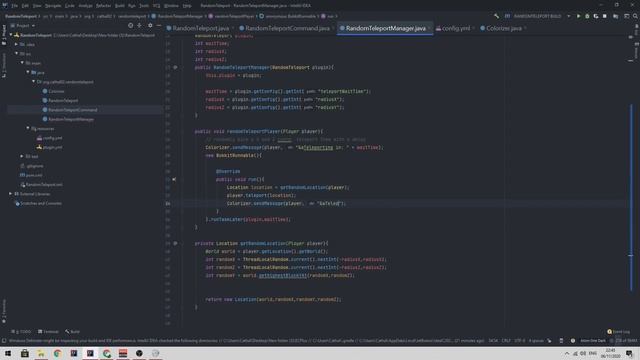
Task: Click the Project panel expand/collapse all icon
Action: tap(140, 25)
